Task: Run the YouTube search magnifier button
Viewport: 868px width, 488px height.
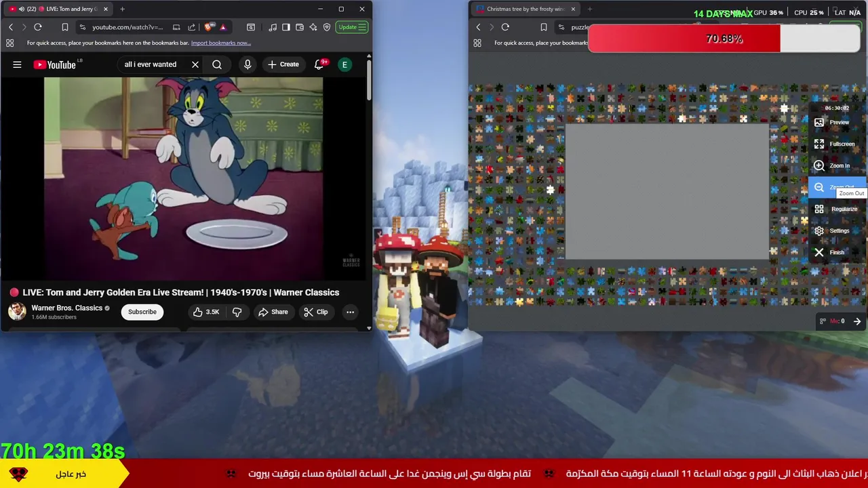Action: (x=217, y=64)
